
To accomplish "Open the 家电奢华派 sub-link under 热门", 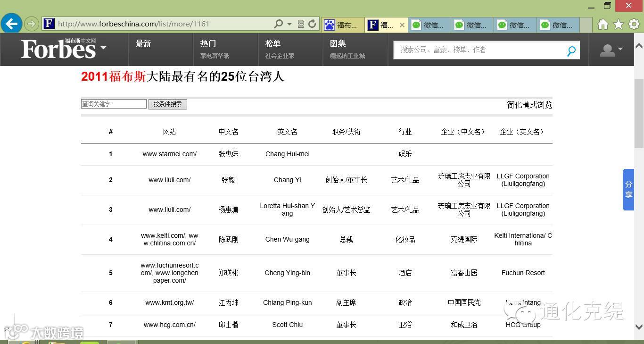I will (215, 56).
